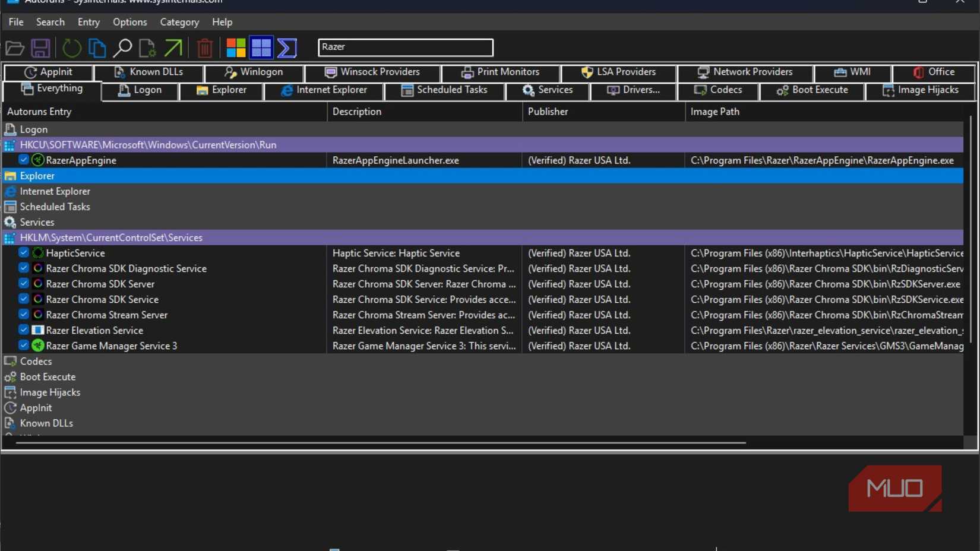This screenshot has width=980, height=551.
Task: Open Find with the magnifier icon
Action: [122, 48]
